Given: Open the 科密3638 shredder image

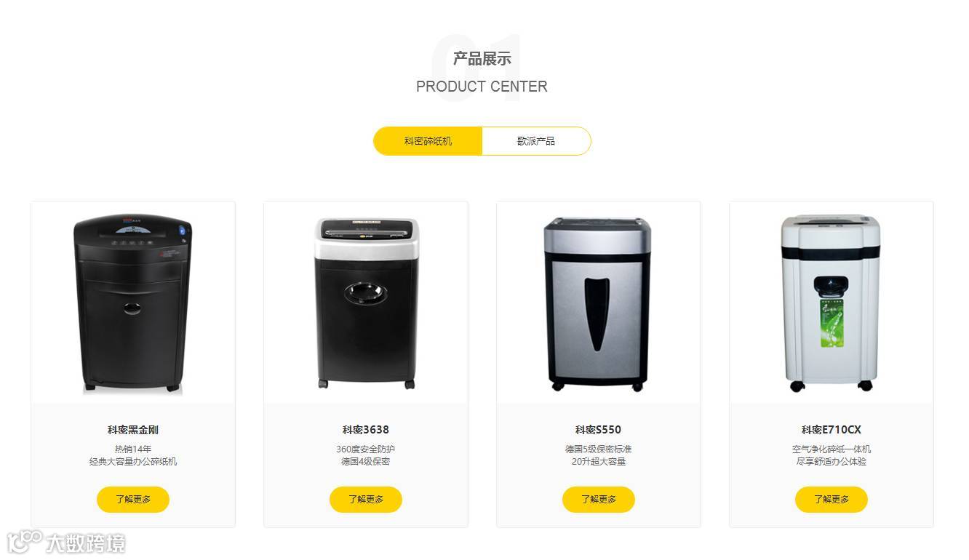Looking at the screenshot, I should pos(366,303).
